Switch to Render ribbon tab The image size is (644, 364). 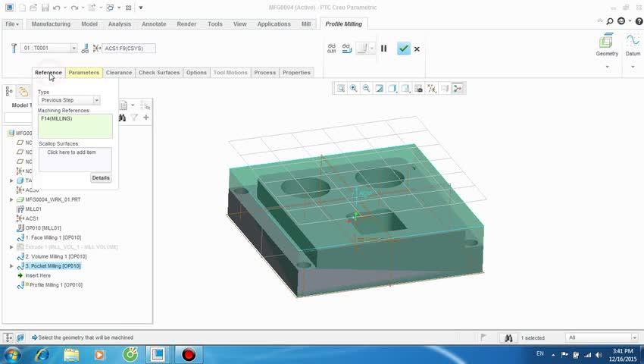pos(186,24)
